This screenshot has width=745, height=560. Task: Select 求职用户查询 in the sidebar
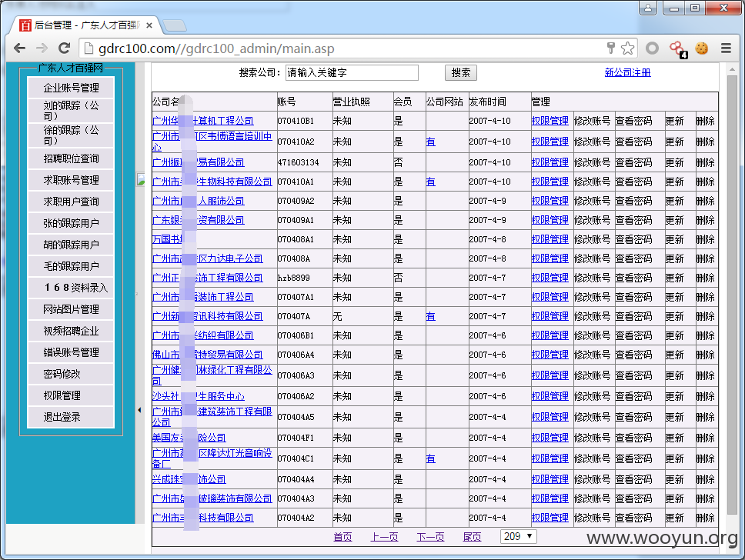71,202
